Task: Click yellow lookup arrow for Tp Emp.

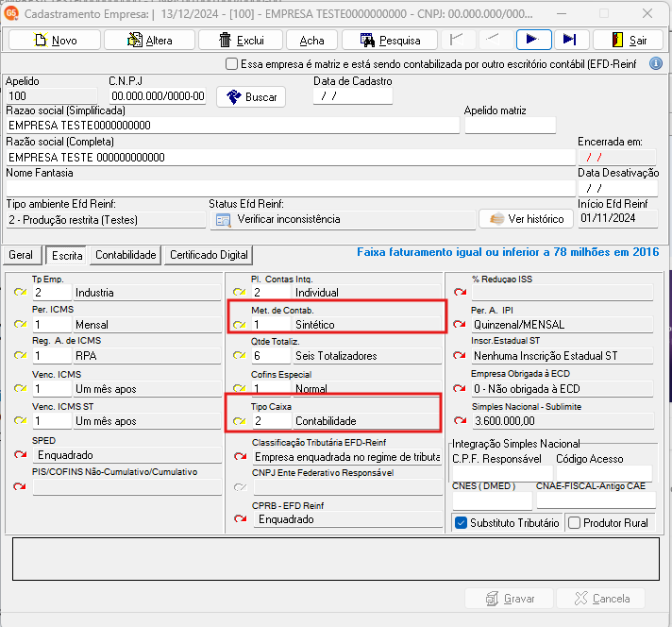Action: click(x=20, y=292)
